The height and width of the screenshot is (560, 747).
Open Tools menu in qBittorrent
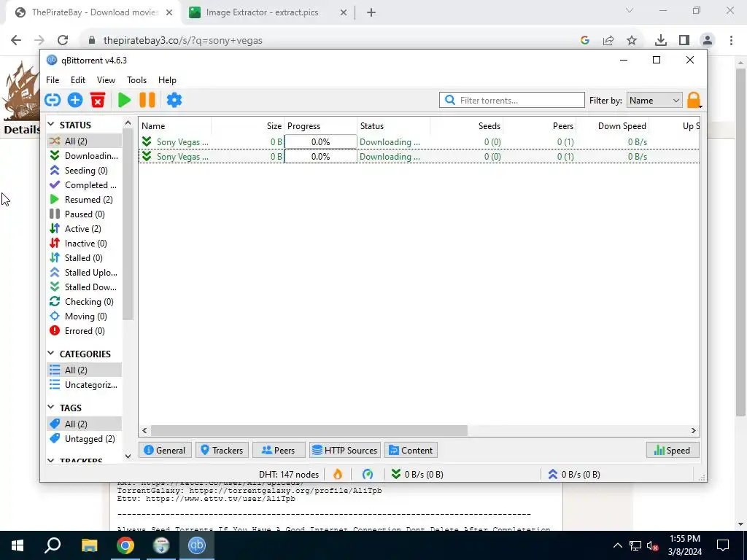coord(136,80)
